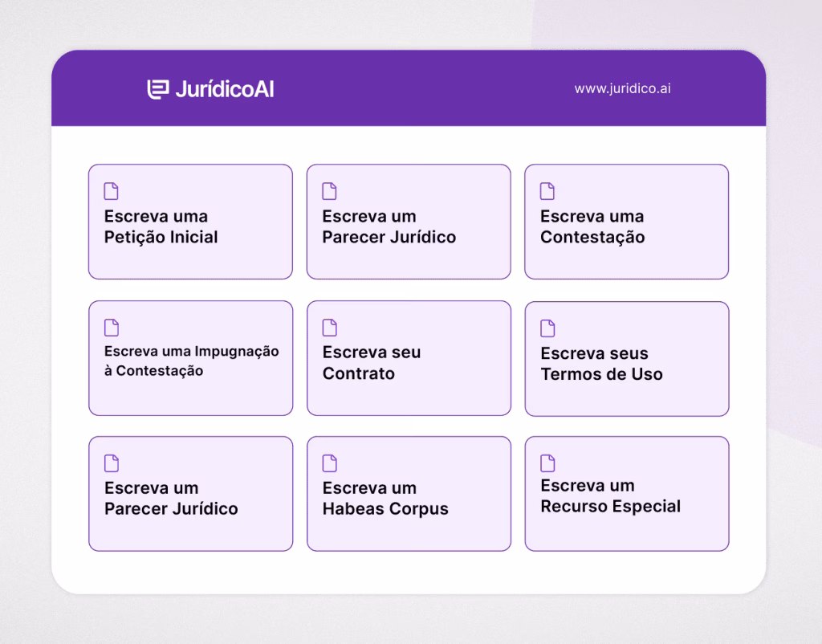Open the Escreva um Recurso Especial card
This screenshot has width=822, height=644.
click(627, 494)
